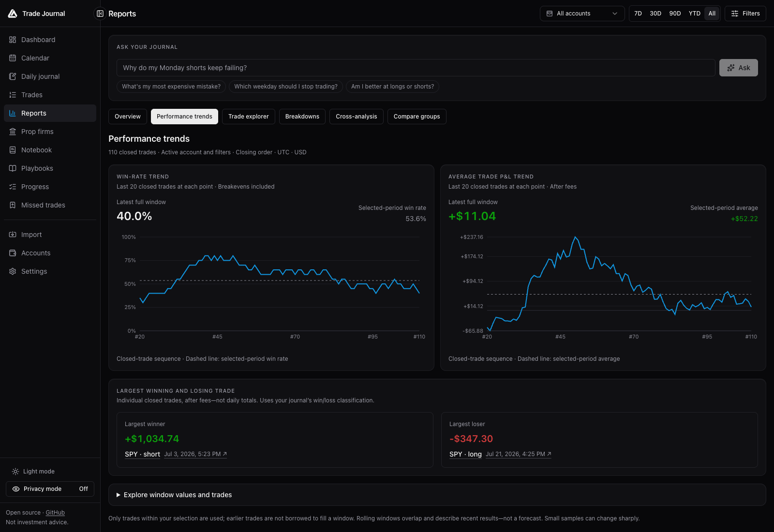Viewport: 774px width, 532px height.
Task: Select the 7D time range
Action: (638, 14)
